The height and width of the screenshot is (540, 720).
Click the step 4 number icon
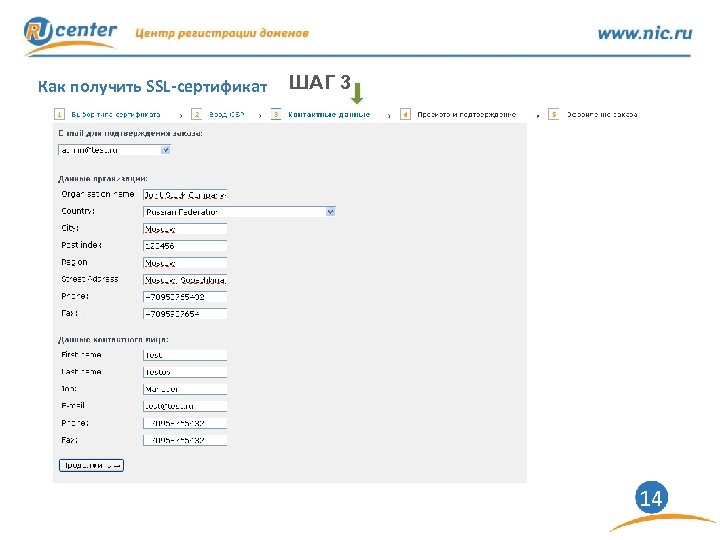coord(405,114)
